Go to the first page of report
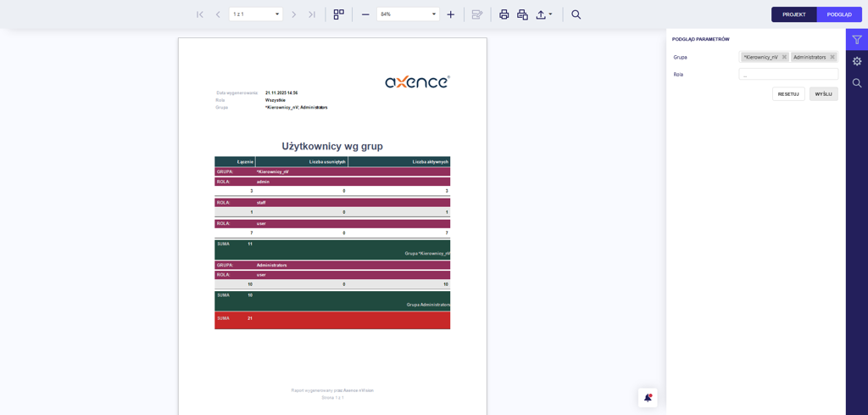The image size is (868, 415). tap(200, 14)
